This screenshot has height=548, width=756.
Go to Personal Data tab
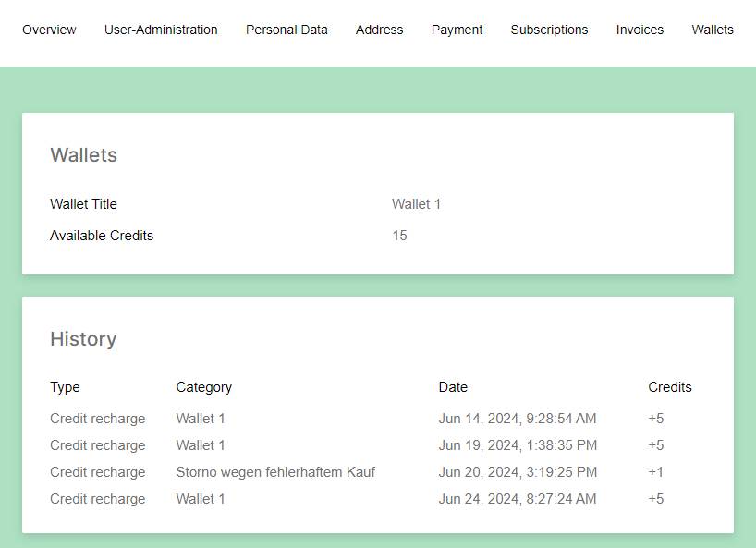click(287, 30)
